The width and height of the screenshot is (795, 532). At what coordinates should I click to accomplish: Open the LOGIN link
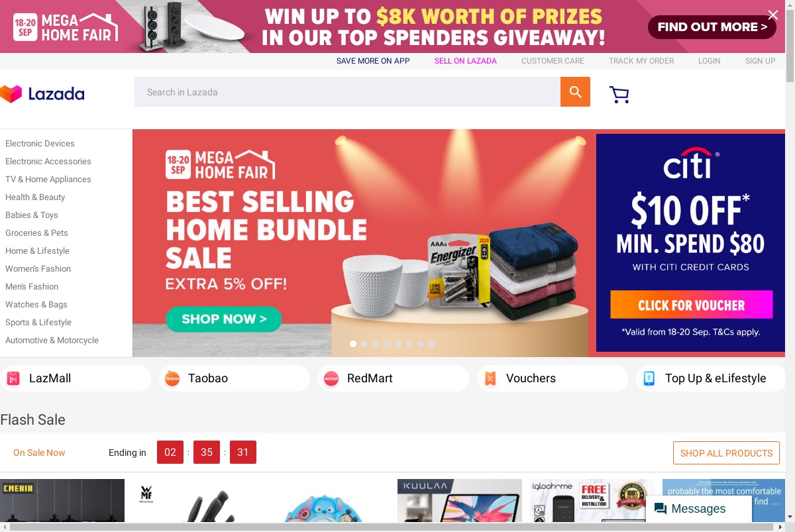[x=709, y=61]
